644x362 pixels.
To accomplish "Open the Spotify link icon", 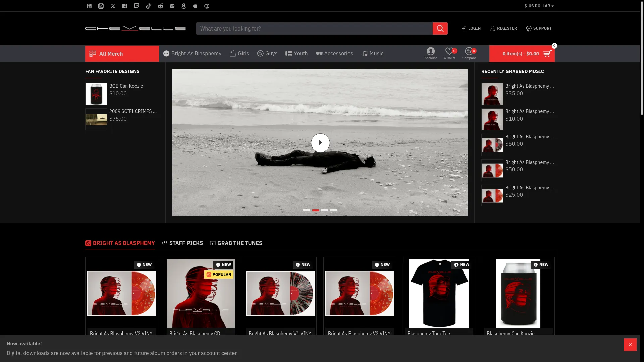I will point(172,6).
